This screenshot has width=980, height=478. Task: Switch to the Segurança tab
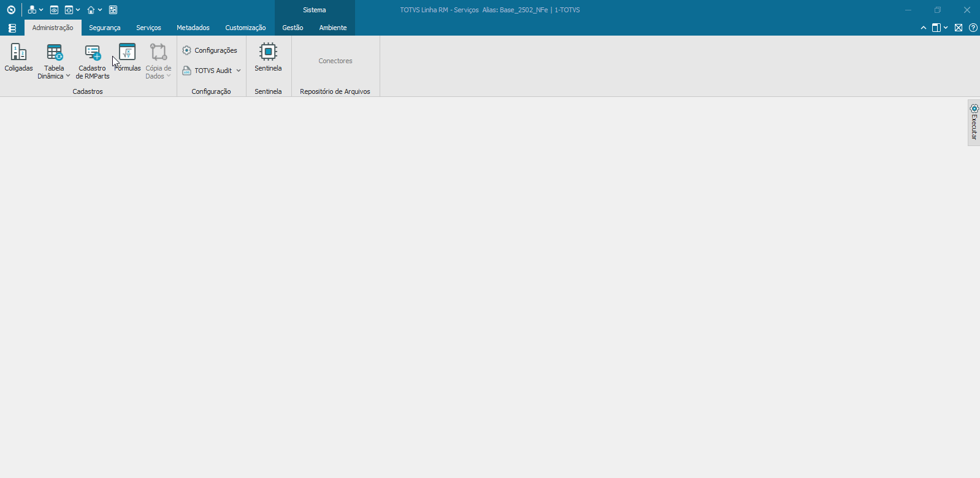click(x=105, y=28)
